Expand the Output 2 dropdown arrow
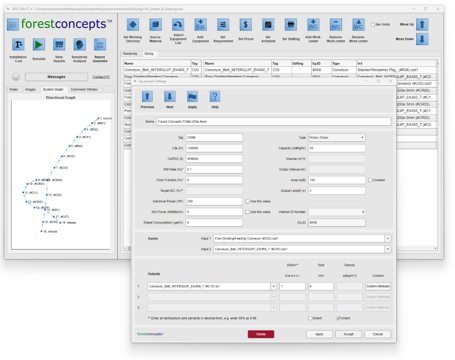Screen dimensions: 455x360 click(x=274, y=297)
